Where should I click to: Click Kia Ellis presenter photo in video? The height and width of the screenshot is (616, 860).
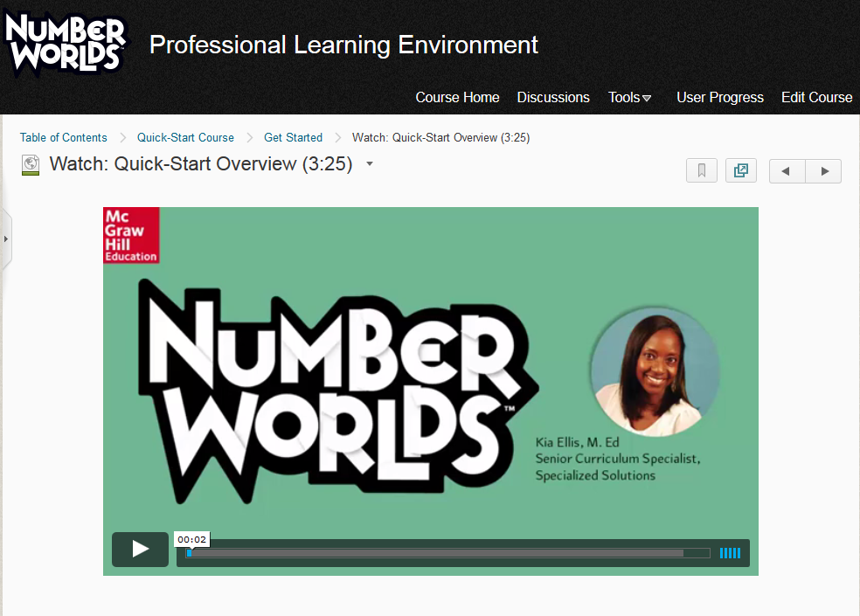point(655,372)
